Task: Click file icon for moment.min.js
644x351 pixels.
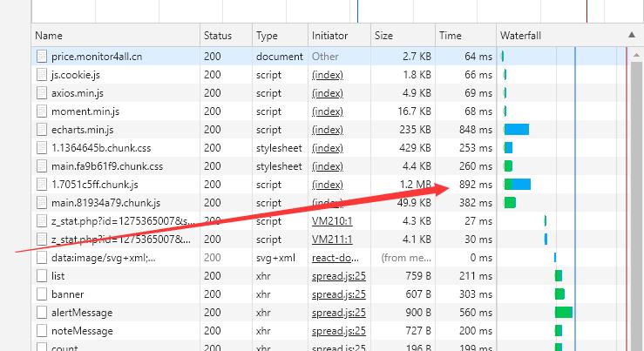Action: [42, 111]
